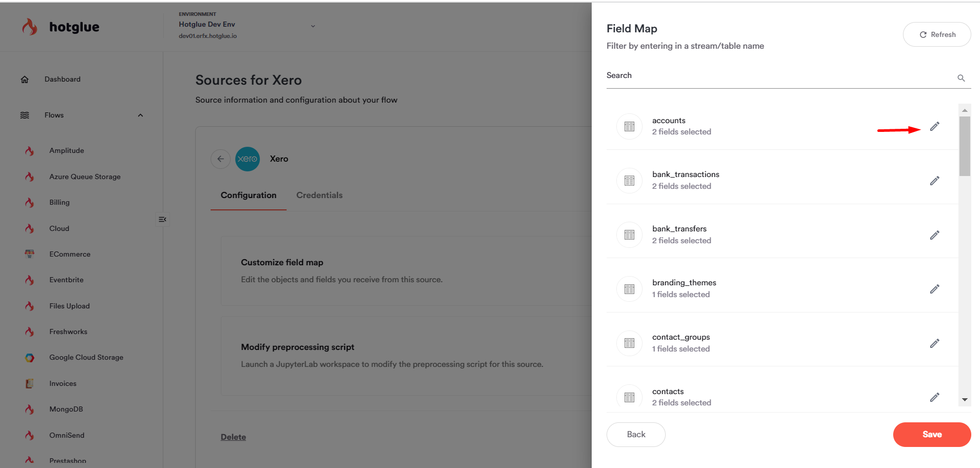Click the contacts table icon
980x468 pixels.
pyautogui.click(x=629, y=397)
